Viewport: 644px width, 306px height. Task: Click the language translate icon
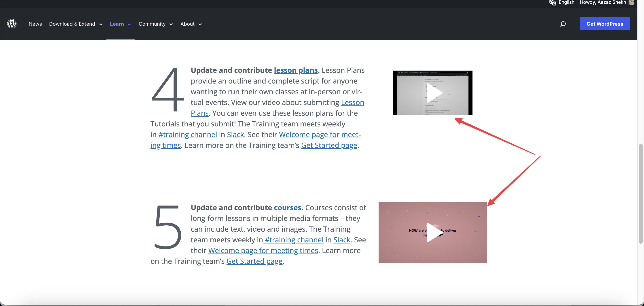553,3
